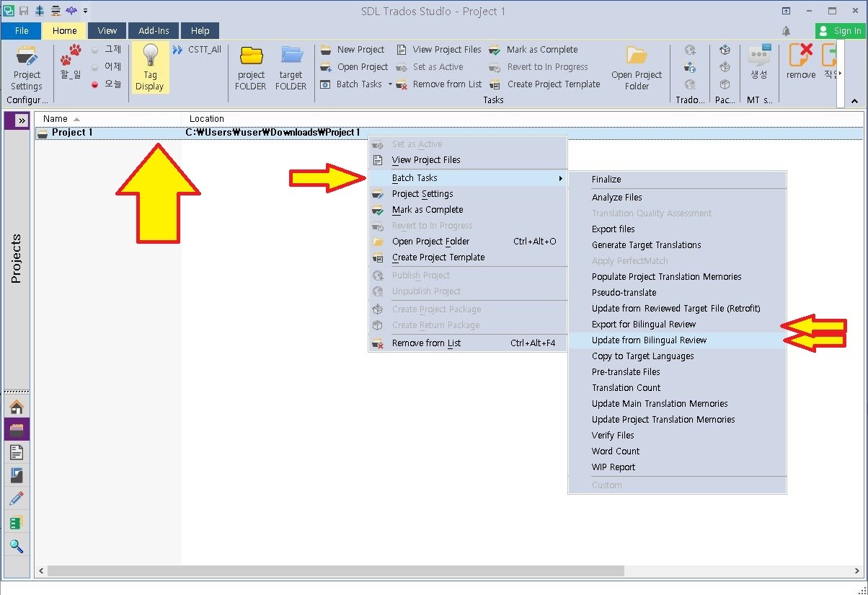Click the save icon in quick access toolbar
Image resolution: width=868 pixels, height=595 pixels.
24,11
